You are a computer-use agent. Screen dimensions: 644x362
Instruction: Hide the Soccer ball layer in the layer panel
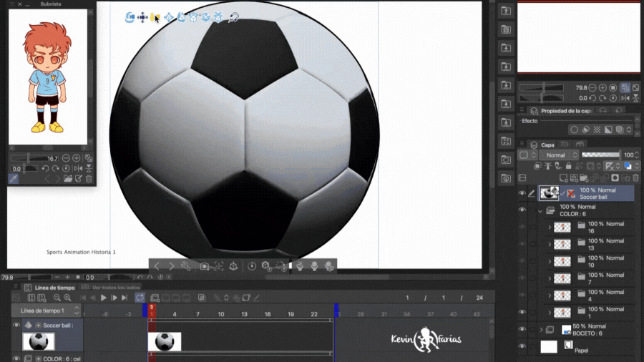(x=522, y=193)
